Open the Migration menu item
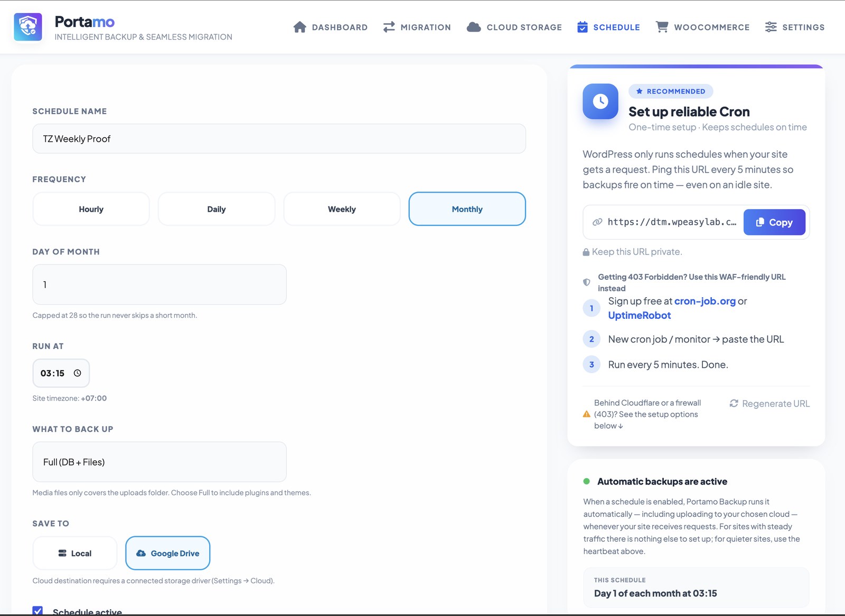This screenshot has width=845, height=616. point(417,27)
